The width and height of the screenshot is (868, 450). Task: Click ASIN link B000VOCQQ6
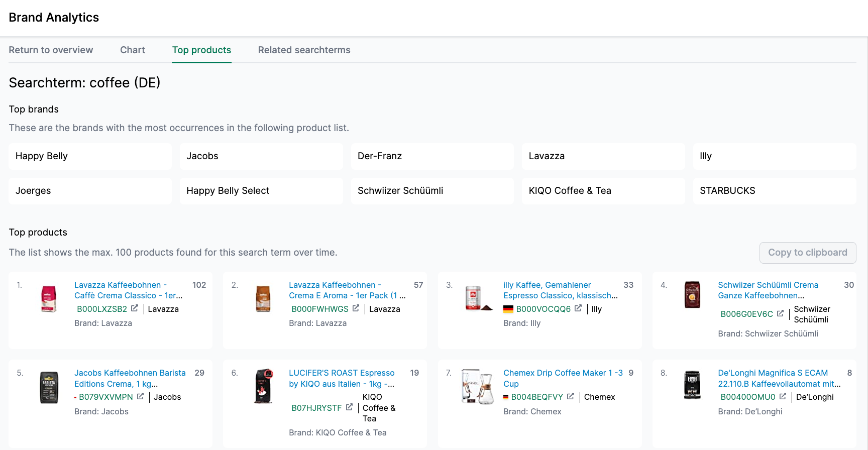[544, 309]
